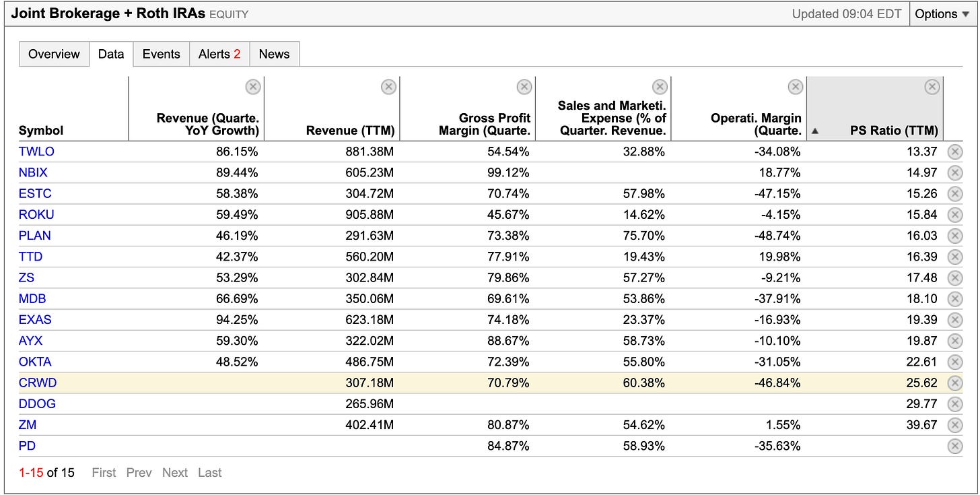Image resolution: width=980 pixels, height=495 pixels.
Task: Open the OKTA symbol link
Action: tap(35, 362)
